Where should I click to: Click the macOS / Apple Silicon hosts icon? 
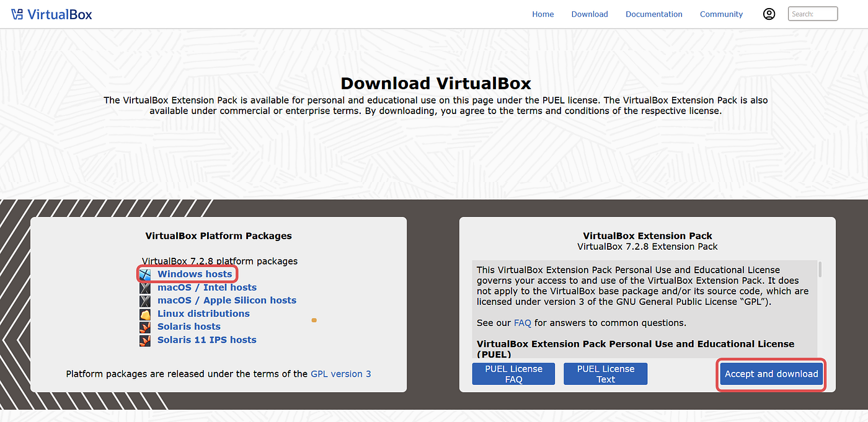pos(145,301)
